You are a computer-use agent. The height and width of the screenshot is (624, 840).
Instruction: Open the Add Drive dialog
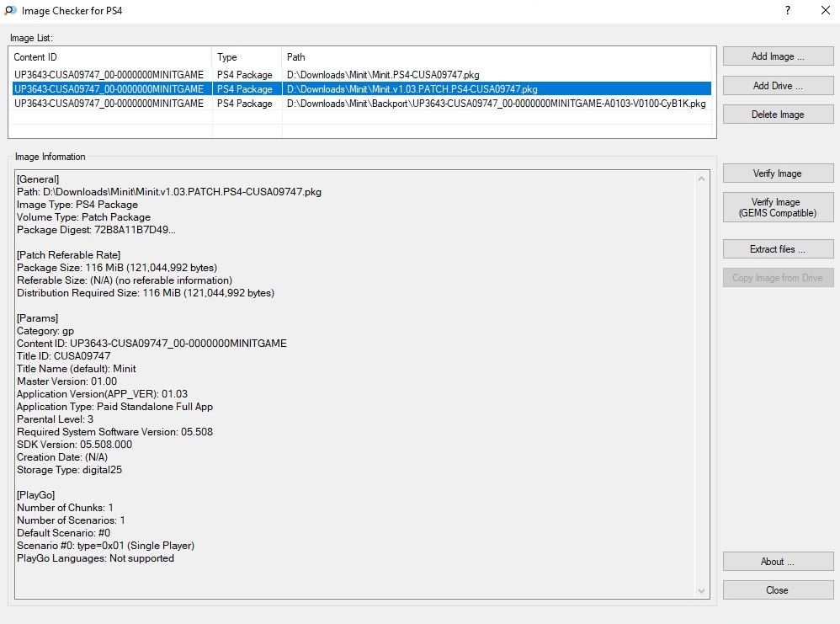[778, 86]
